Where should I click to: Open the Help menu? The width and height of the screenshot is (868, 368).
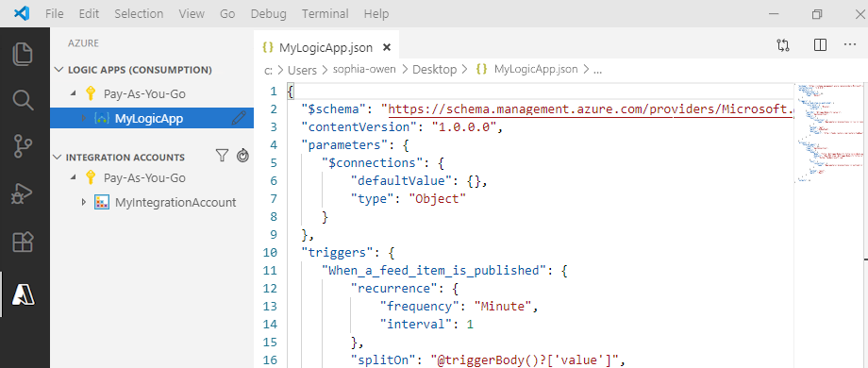[x=376, y=14]
